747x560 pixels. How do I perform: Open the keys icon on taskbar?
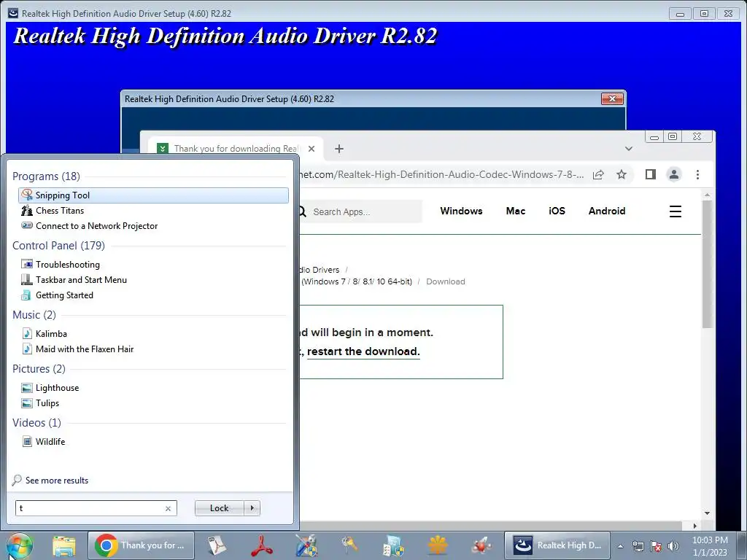(x=349, y=545)
